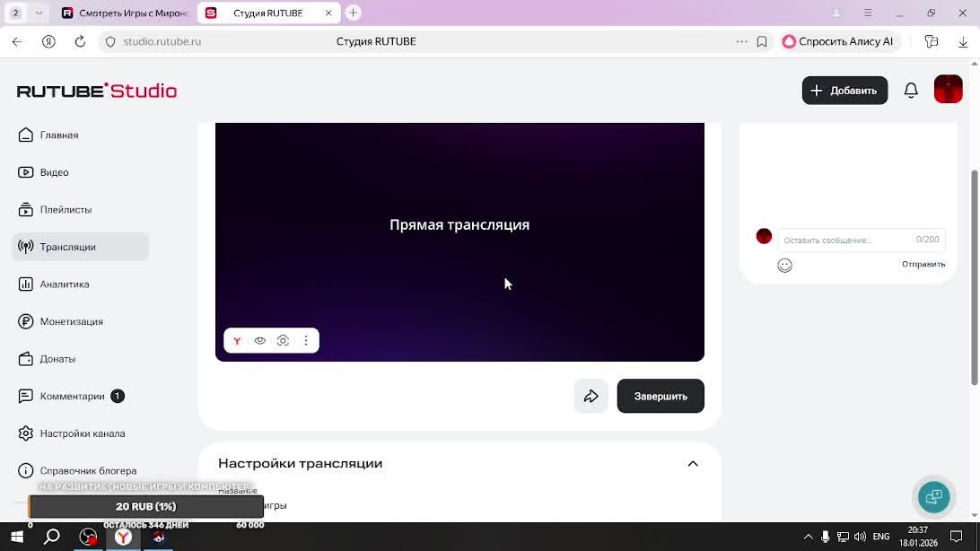The height and width of the screenshot is (551, 980).
Task: Open notifications bell icon
Action: point(911,91)
